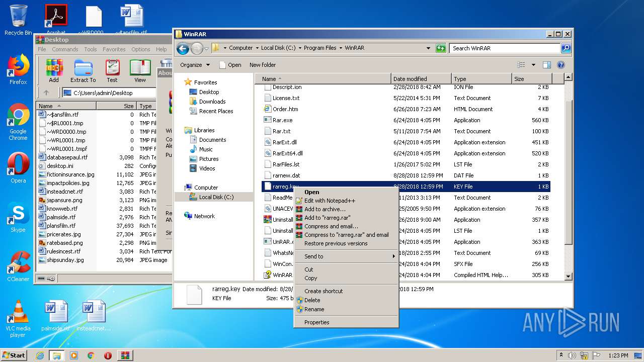Select Downloads in Favorites sidebar
Image resolution: width=644 pixels, height=362 pixels.
pos(212,102)
